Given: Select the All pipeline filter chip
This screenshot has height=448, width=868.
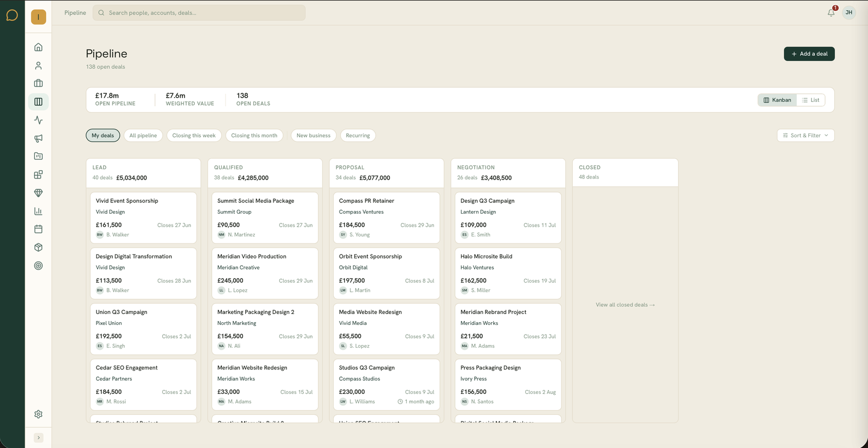Looking at the screenshot, I should 143,136.
